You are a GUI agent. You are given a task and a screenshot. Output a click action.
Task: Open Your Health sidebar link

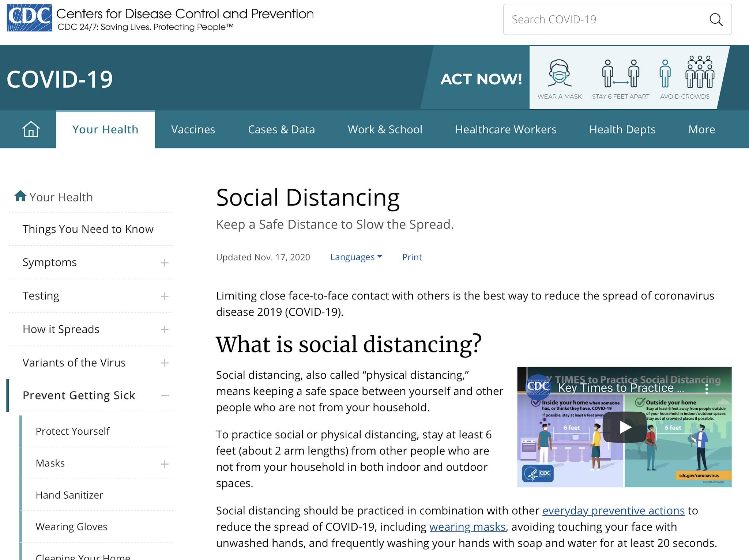61,197
